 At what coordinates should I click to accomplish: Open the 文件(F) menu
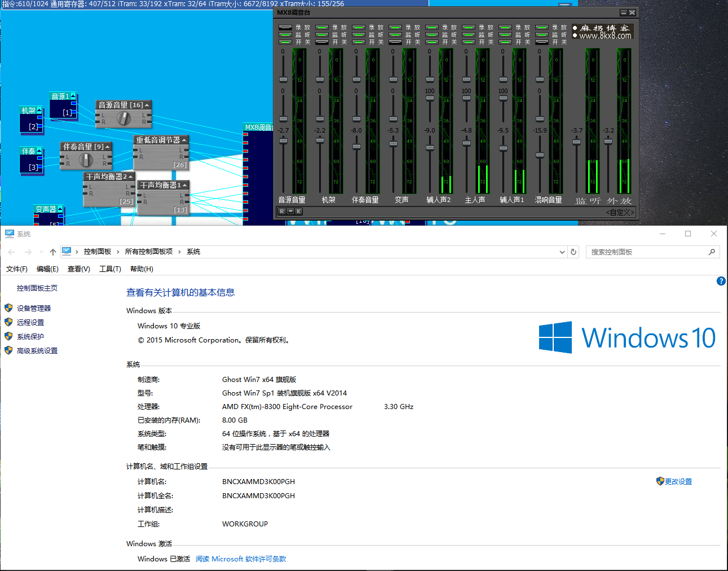(x=17, y=269)
